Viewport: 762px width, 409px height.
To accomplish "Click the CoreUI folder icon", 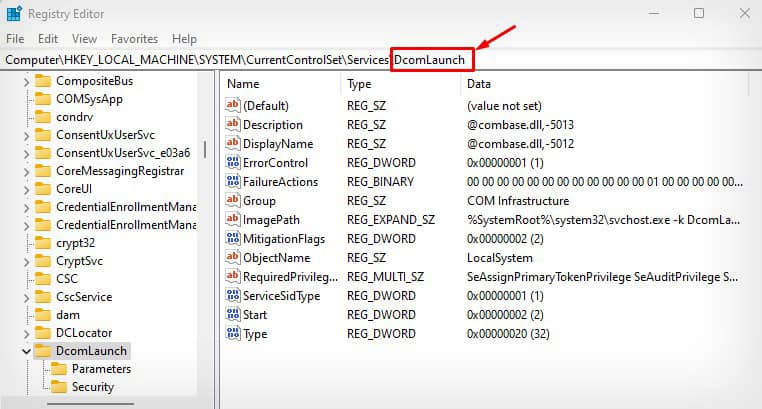I will 43,188.
